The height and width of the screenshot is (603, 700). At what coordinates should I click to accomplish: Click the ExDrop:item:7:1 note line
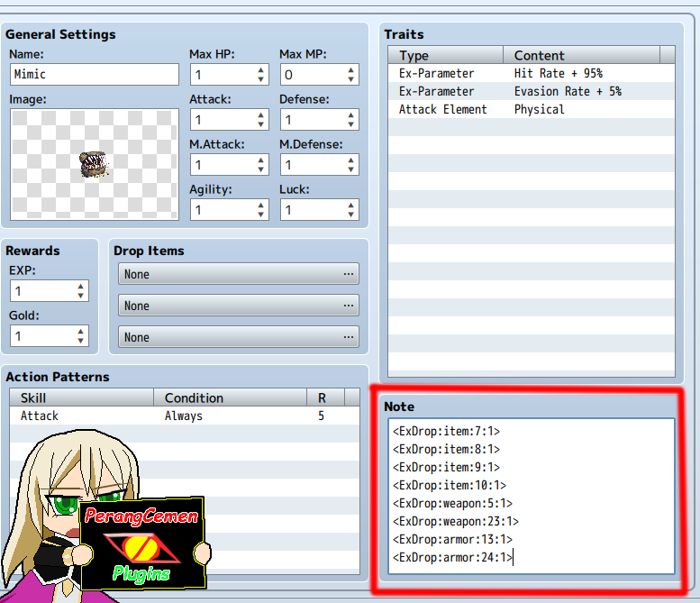[x=447, y=431]
